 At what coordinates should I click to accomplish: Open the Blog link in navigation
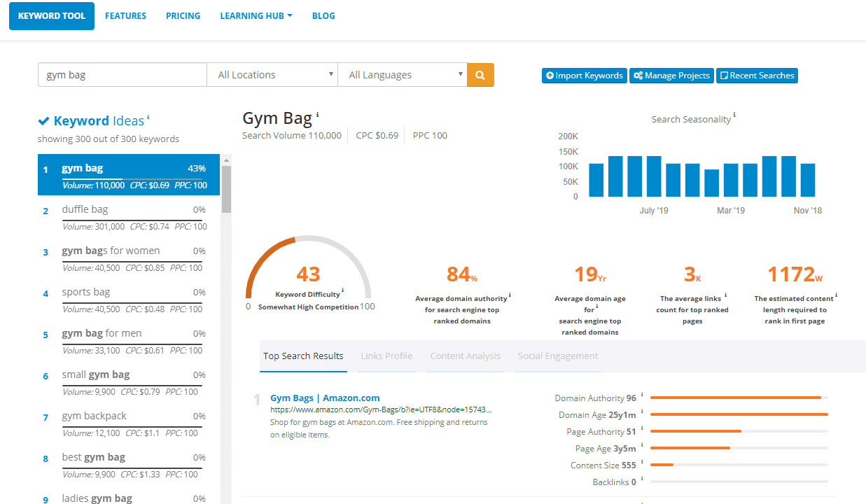(323, 15)
